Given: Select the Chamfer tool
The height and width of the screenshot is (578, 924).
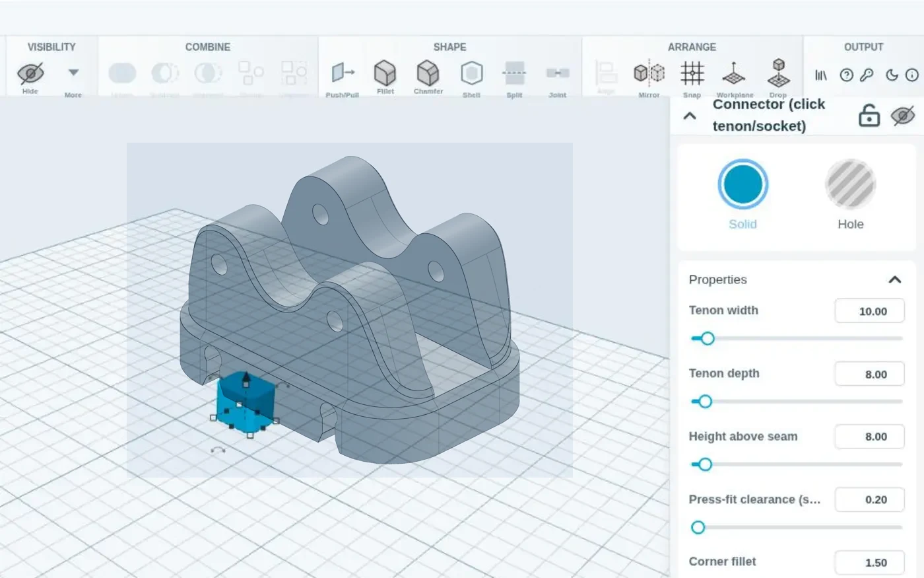Looking at the screenshot, I should (428, 77).
